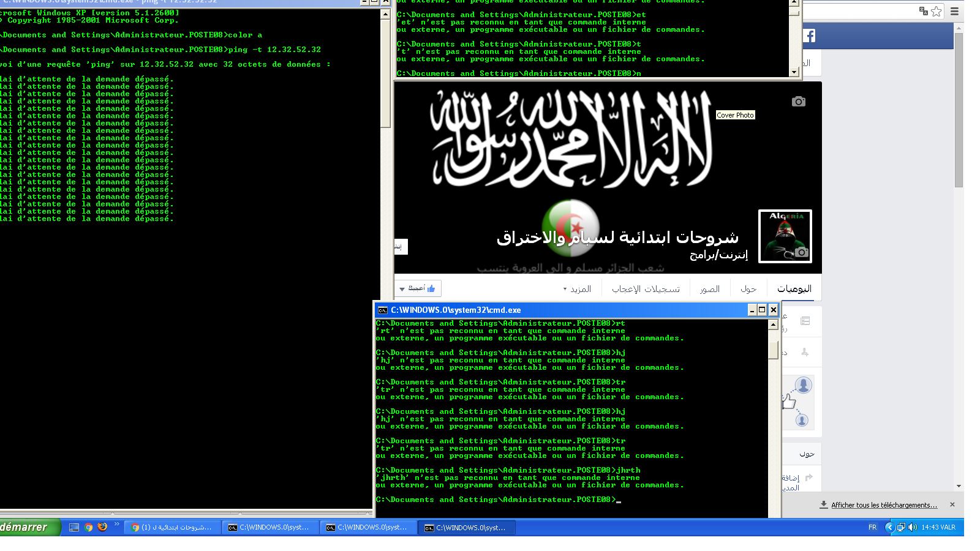Open the volume speaker tray icon

pyautogui.click(x=912, y=527)
